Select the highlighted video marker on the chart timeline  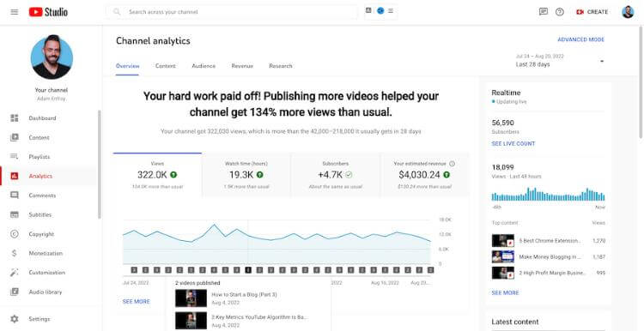pyautogui.click(x=247, y=270)
